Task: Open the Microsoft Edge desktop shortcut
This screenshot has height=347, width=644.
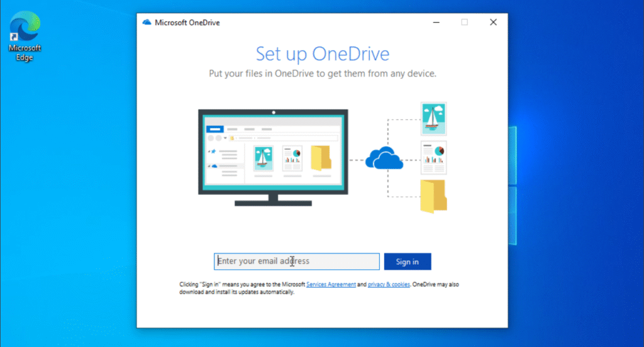Action: point(25,36)
